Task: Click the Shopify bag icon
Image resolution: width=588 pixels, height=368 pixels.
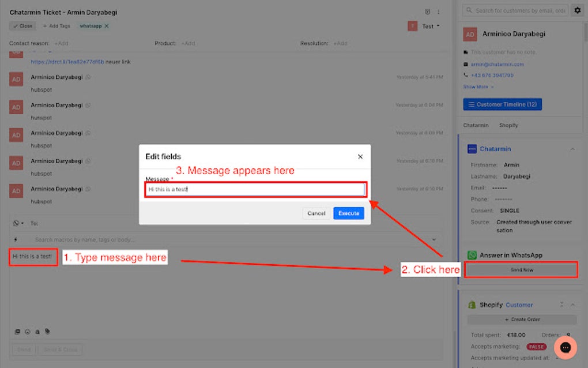Action: click(472, 305)
